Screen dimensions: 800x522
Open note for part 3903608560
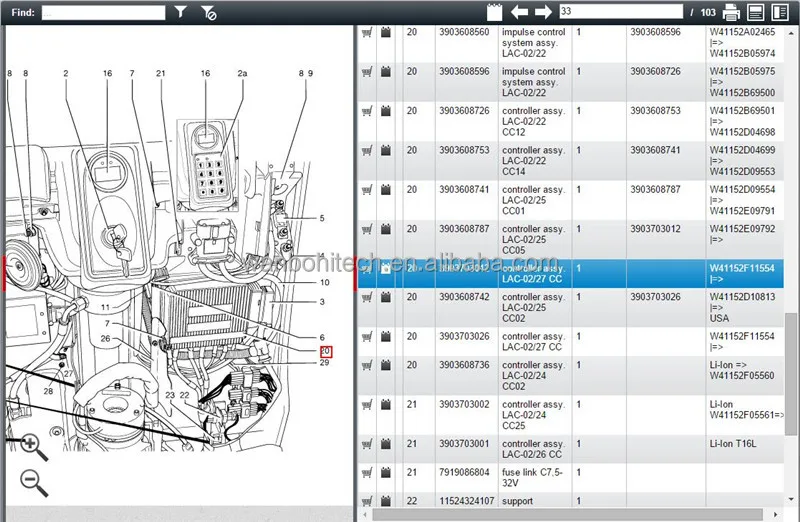(x=386, y=32)
